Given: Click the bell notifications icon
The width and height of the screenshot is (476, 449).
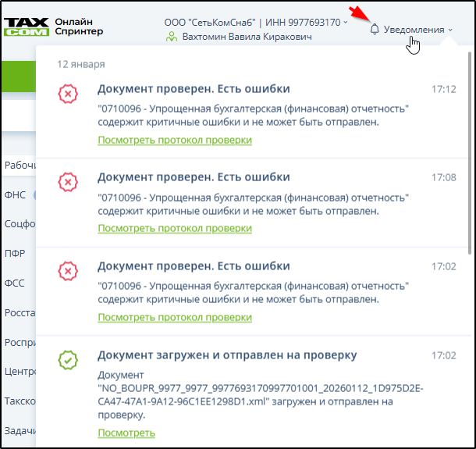Looking at the screenshot, I should click(x=375, y=30).
